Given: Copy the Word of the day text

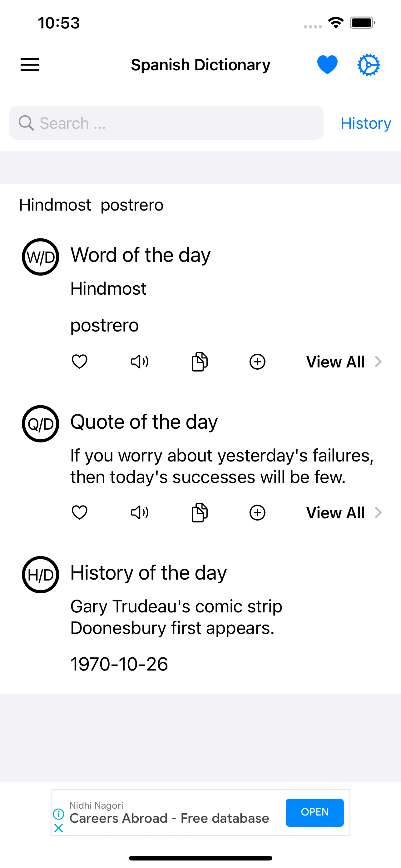Looking at the screenshot, I should [199, 362].
